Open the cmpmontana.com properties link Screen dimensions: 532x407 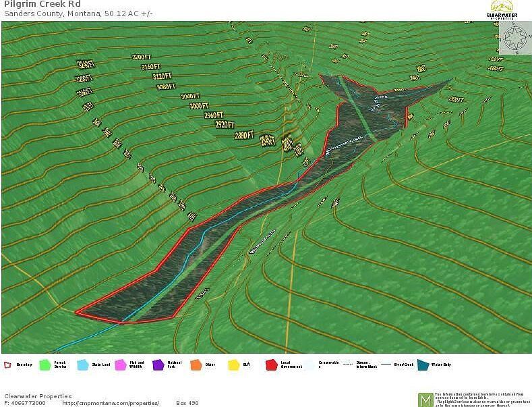111,403
